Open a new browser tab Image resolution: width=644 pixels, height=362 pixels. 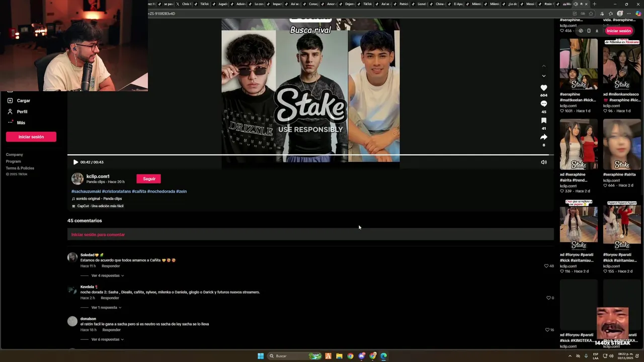click(x=594, y=4)
